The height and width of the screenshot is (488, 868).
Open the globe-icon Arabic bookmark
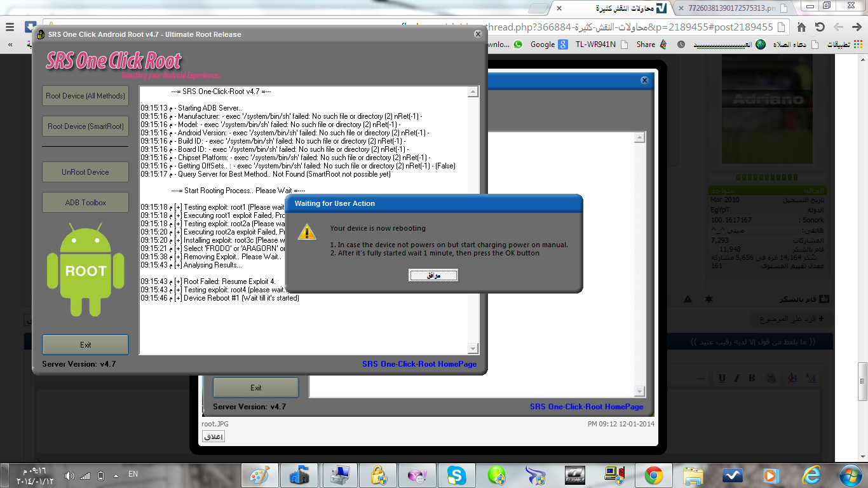pos(729,44)
